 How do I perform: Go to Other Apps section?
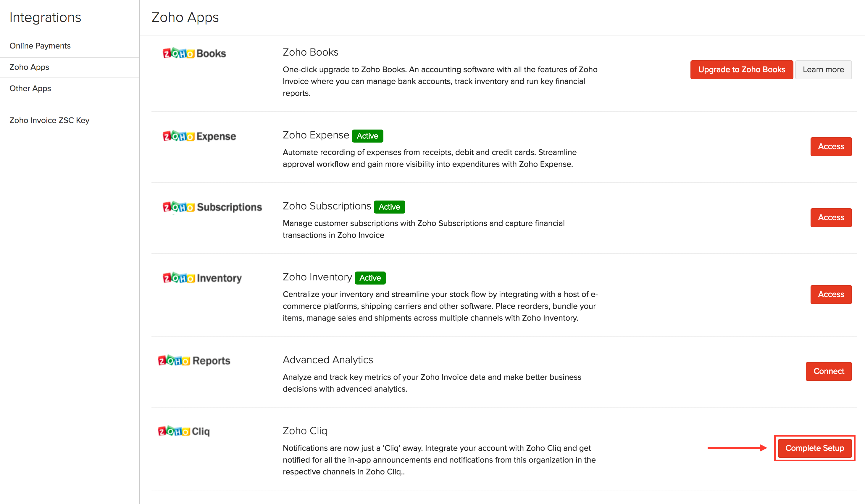coord(30,88)
